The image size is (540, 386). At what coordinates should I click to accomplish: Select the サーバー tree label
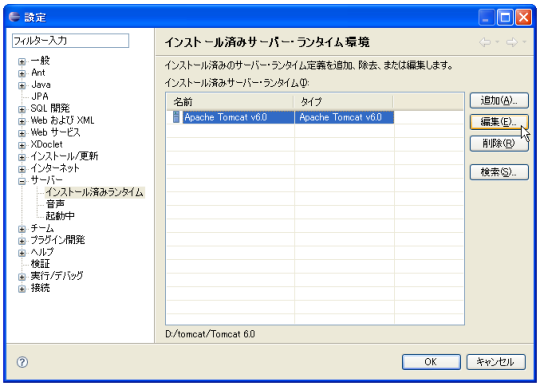pos(46,180)
